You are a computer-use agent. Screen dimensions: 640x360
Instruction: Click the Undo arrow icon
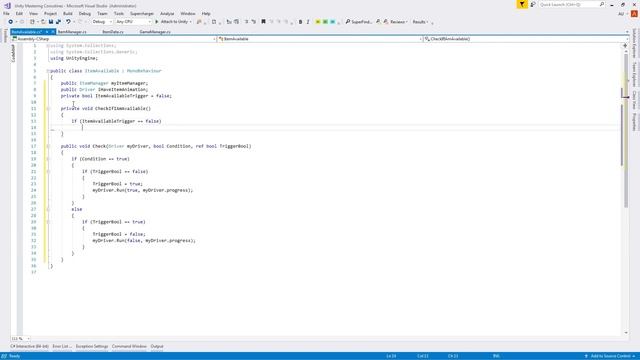pyautogui.click(x=68, y=22)
